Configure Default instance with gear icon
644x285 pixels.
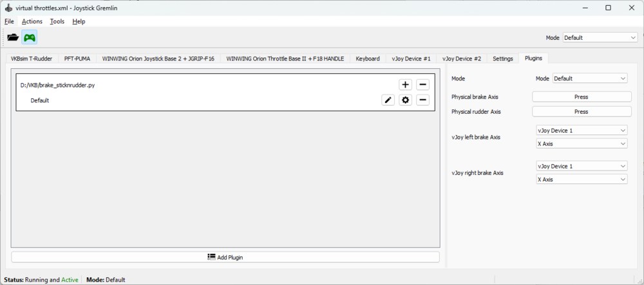pyautogui.click(x=405, y=100)
